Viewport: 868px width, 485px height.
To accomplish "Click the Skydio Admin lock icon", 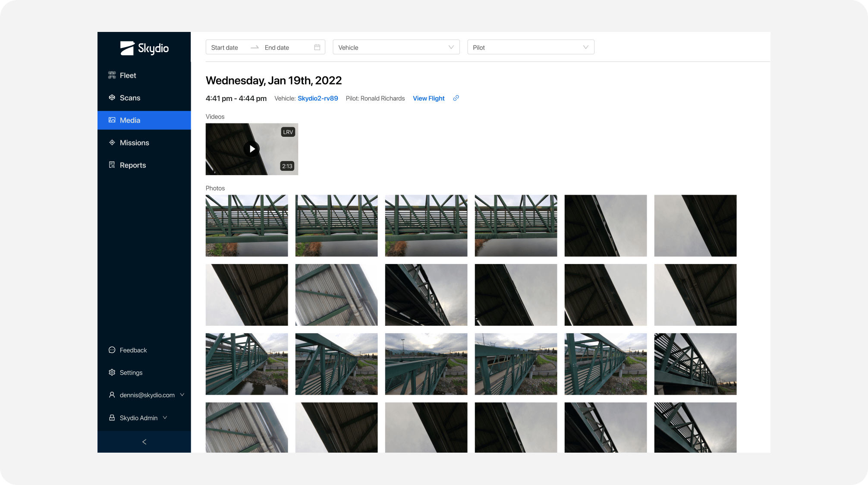I will point(112,418).
